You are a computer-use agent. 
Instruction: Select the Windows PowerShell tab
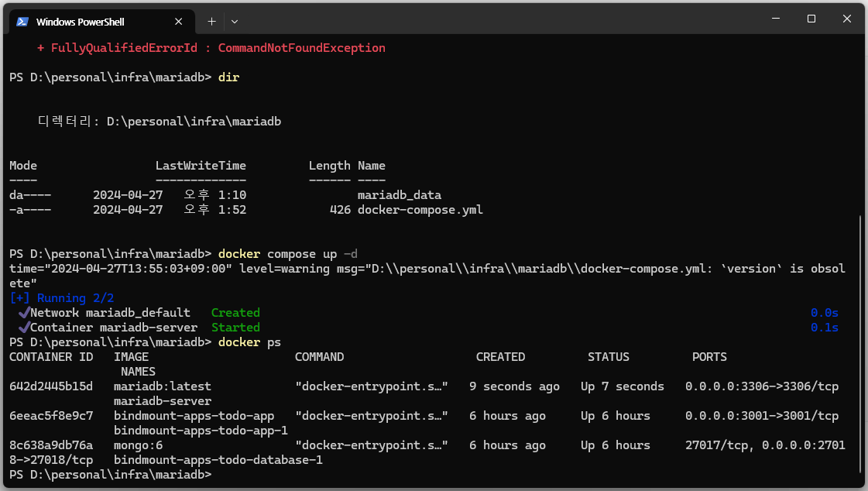(102, 22)
